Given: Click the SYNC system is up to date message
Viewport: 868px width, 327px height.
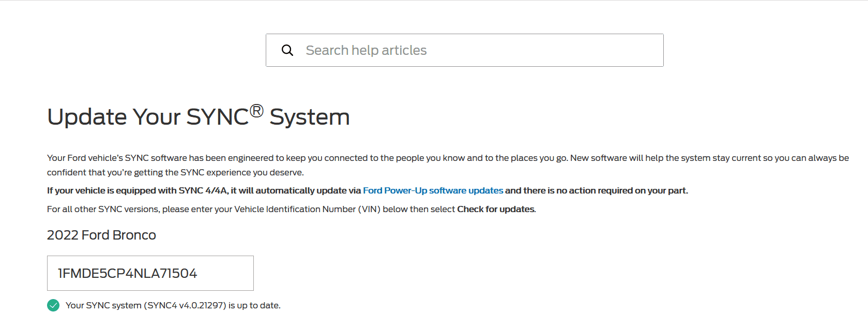Looking at the screenshot, I should click(x=173, y=305).
